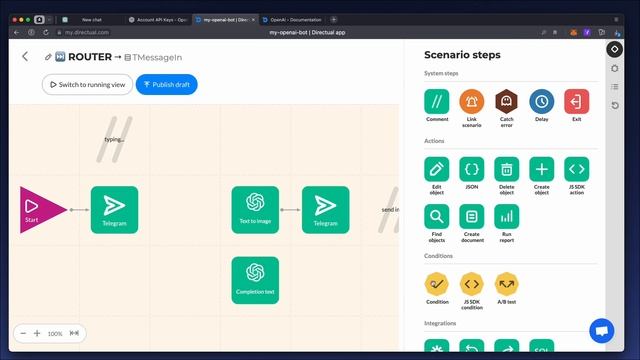Open the Telegram node next to Start
640x360 pixels.
[114, 210]
